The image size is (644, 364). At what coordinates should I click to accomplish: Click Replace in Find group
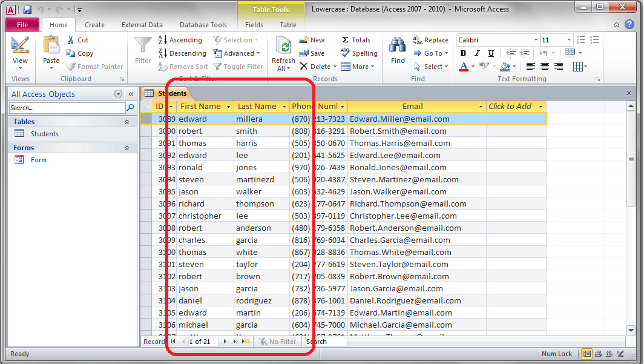(x=430, y=40)
